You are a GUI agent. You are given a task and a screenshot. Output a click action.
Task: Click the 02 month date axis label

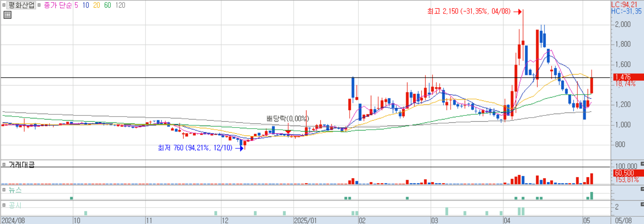click(x=362, y=220)
